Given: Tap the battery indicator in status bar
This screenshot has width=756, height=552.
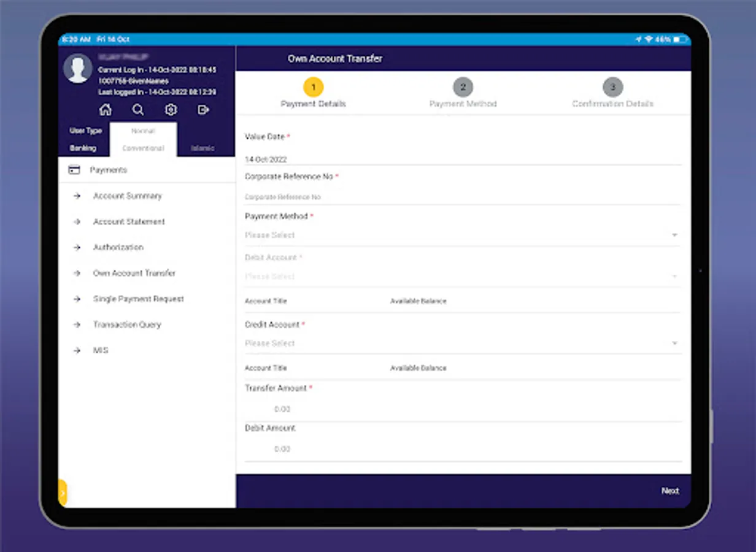Looking at the screenshot, I should coord(680,39).
